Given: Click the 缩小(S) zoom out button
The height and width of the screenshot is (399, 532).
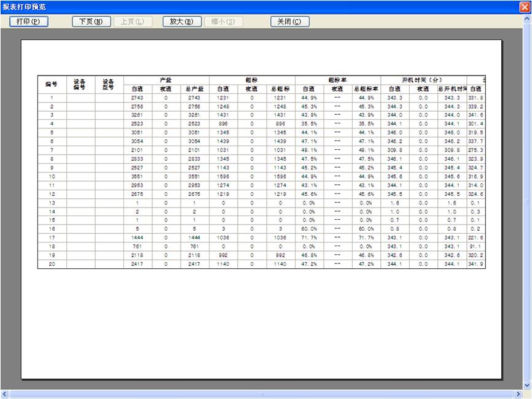Looking at the screenshot, I should click(x=223, y=21).
